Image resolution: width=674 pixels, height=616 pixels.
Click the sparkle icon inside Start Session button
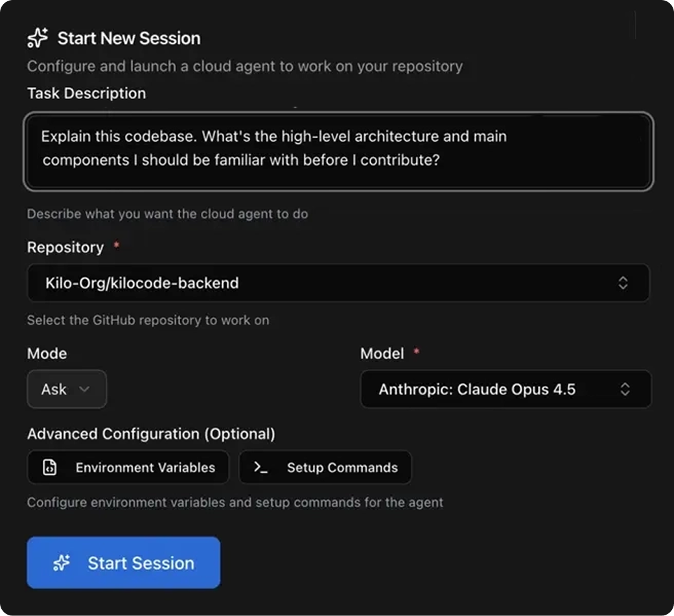tap(62, 563)
